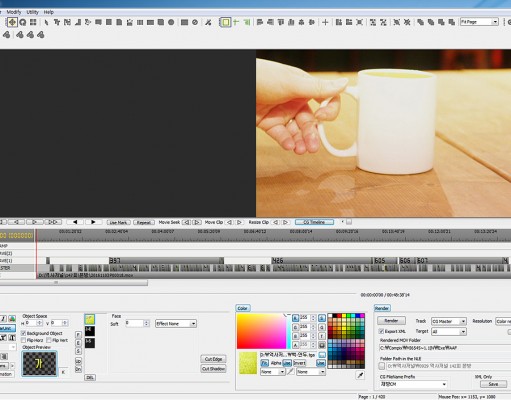Screen dimensions: 511x400
Task: Browse for texture file next to path
Action: click(x=322, y=355)
